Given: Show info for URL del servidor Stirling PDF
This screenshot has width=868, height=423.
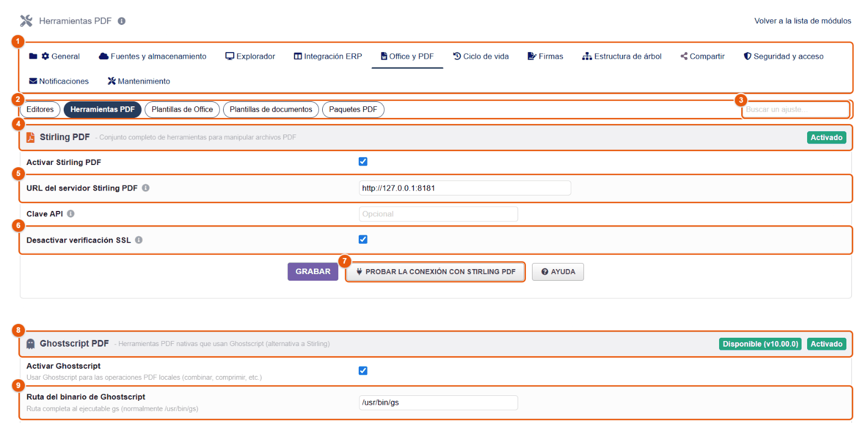Looking at the screenshot, I should 146,188.
